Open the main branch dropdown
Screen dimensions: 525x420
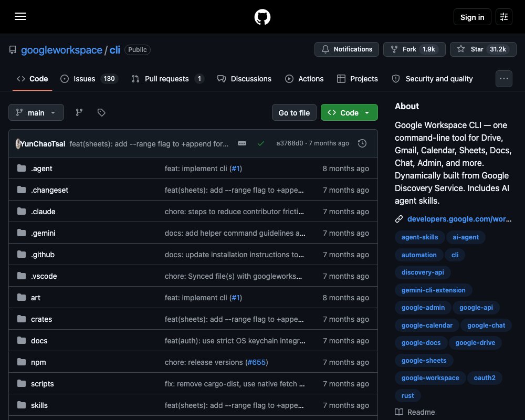pyautogui.click(x=36, y=112)
